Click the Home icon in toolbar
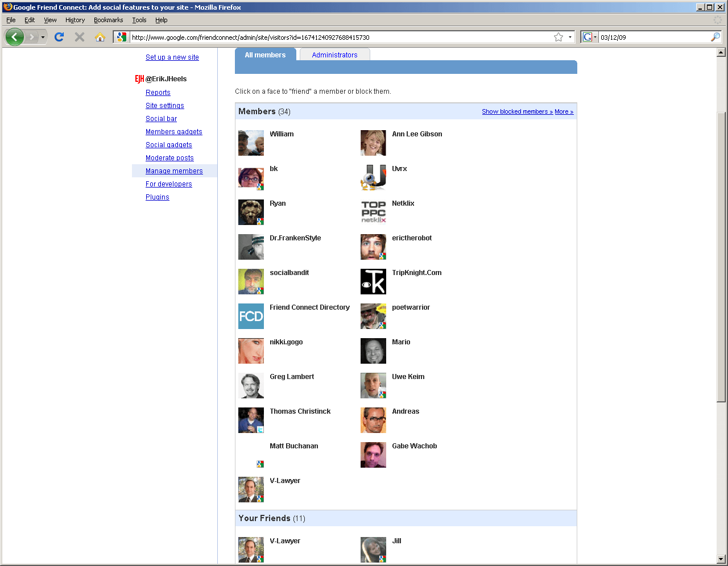The height and width of the screenshot is (566, 728). [100, 38]
